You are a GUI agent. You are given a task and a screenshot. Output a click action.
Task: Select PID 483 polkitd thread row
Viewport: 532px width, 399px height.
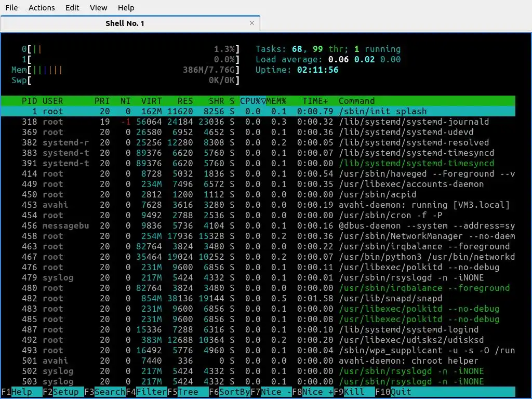click(x=258, y=309)
